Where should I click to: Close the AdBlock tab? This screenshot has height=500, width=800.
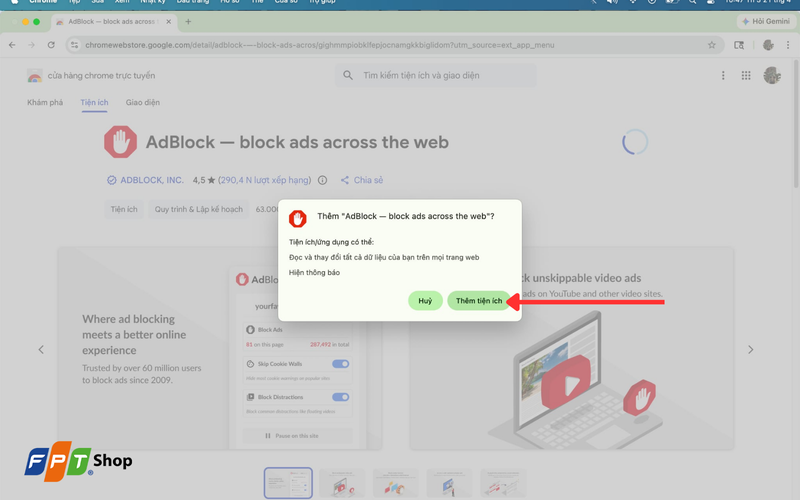(168, 21)
